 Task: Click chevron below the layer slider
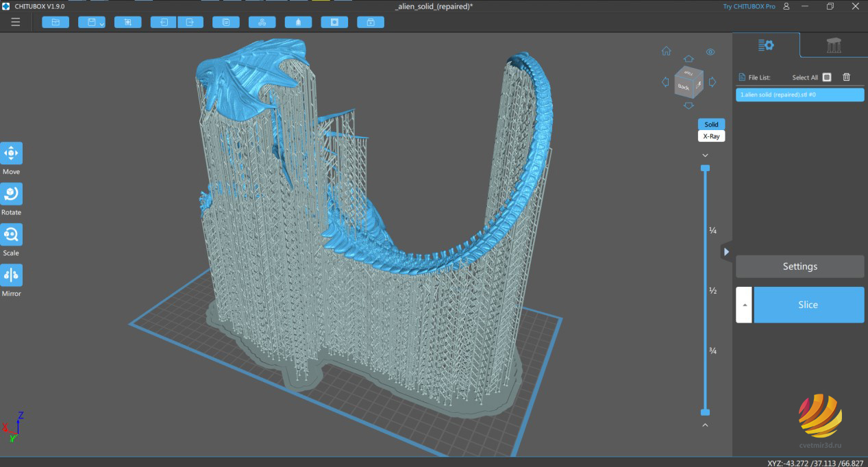705,425
